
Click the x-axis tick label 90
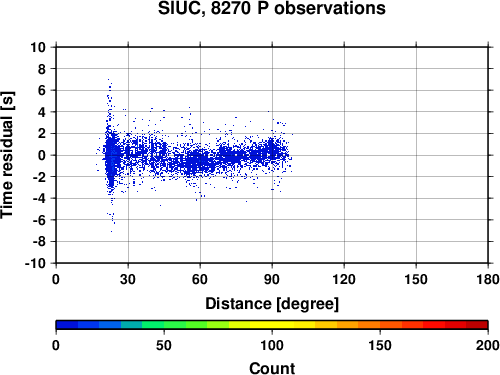click(272, 279)
